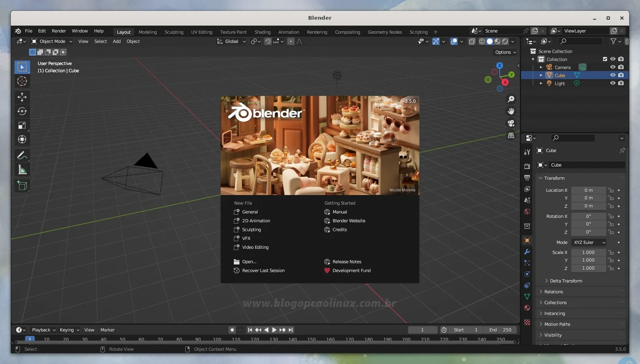Viewport: 640px width, 364px height.
Task: Open Modifiers wrench properties tab
Action: pyautogui.click(x=527, y=252)
